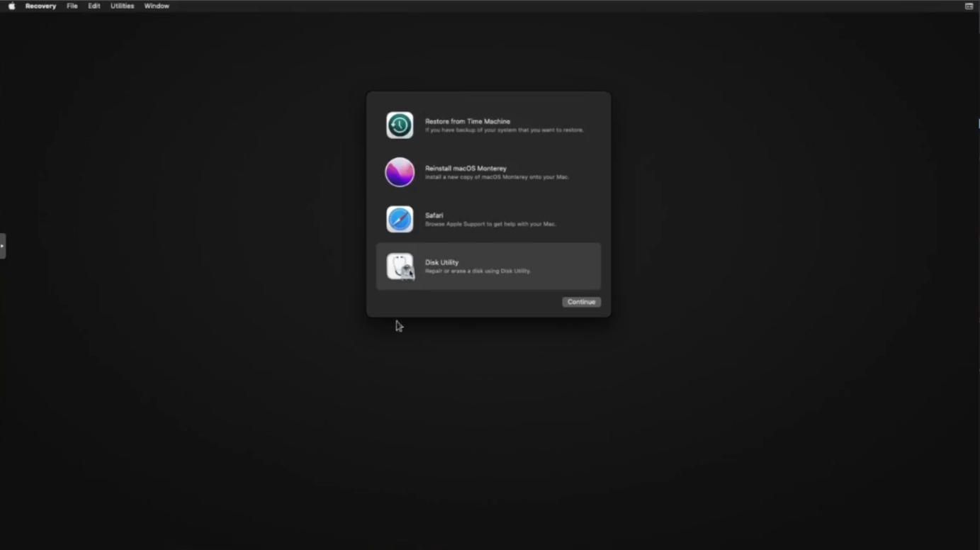Open the Recovery menu
980x550 pixels.
(x=40, y=6)
